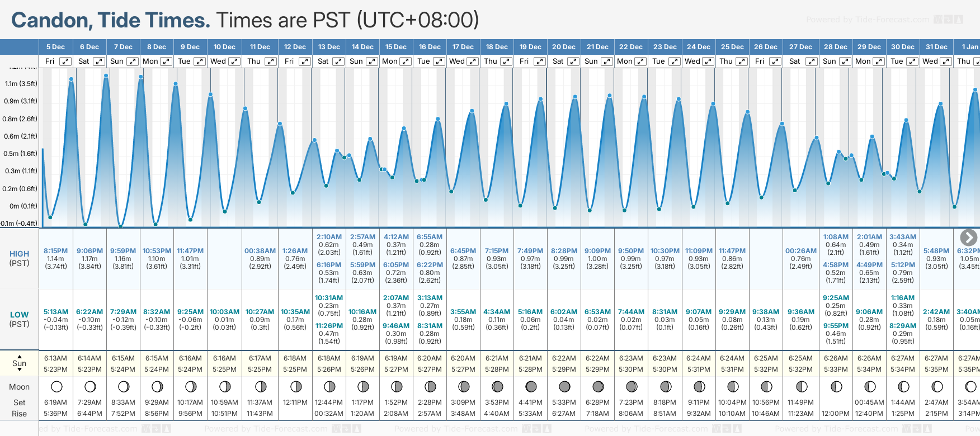Viewport: 980px width, 436px height.
Task: Click the expand icon next to Mon 15 Dec
Action: click(x=406, y=61)
